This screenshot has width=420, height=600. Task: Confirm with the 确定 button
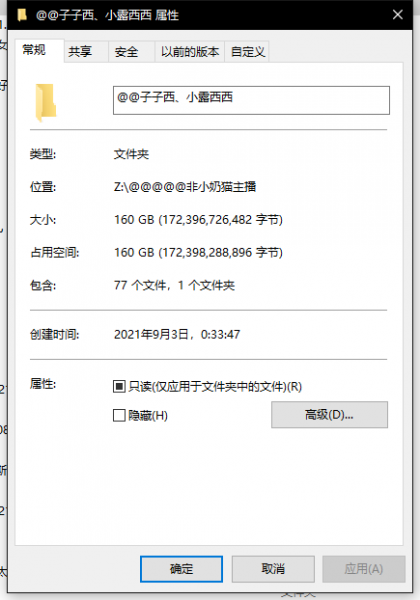click(x=181, y=569)
